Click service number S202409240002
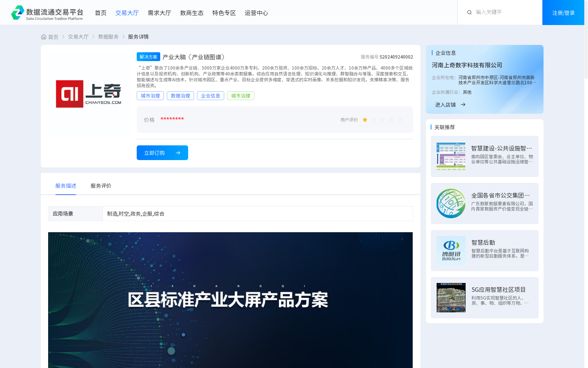This screenshot has width=588, height=368. click(x=396, y=57)
